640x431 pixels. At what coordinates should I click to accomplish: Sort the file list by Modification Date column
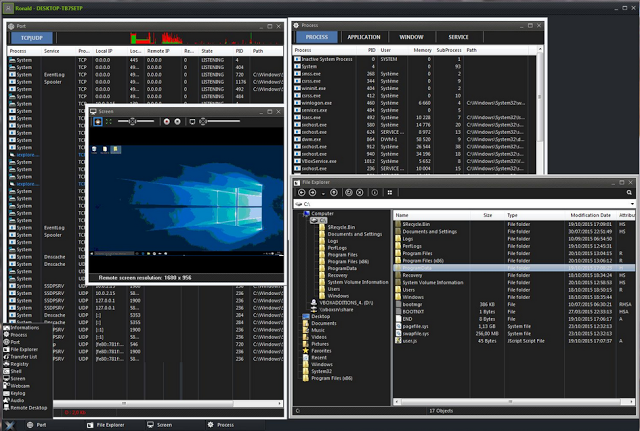(x=590, y=214)
